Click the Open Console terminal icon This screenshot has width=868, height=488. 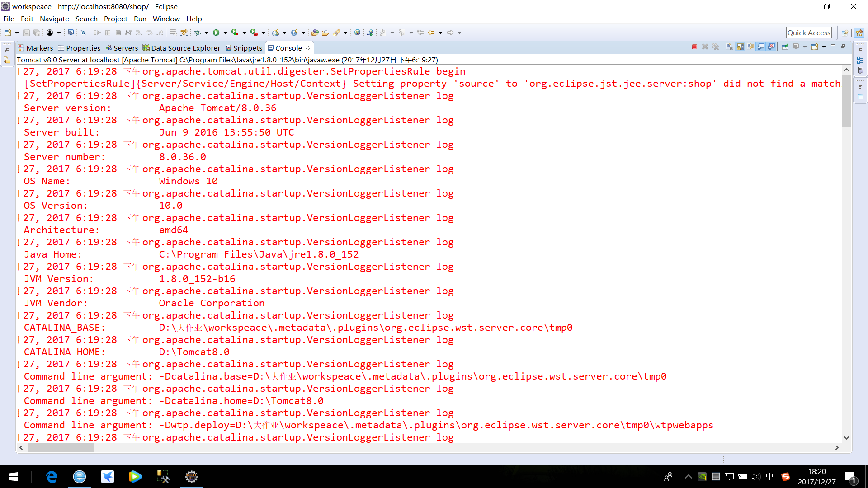coord(71,33)
